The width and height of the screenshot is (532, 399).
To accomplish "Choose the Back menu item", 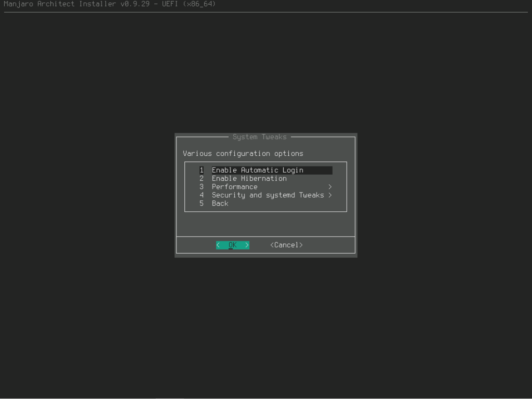I will [x=220, y=203].
